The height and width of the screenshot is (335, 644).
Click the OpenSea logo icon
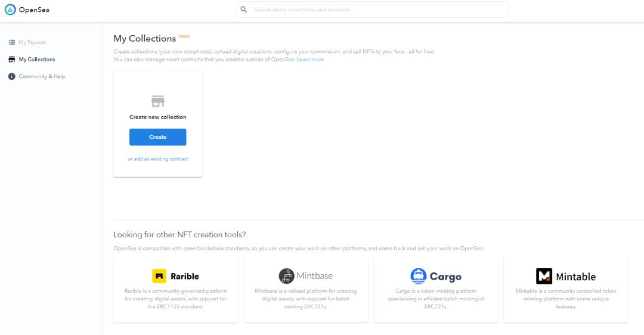point(10,10)
